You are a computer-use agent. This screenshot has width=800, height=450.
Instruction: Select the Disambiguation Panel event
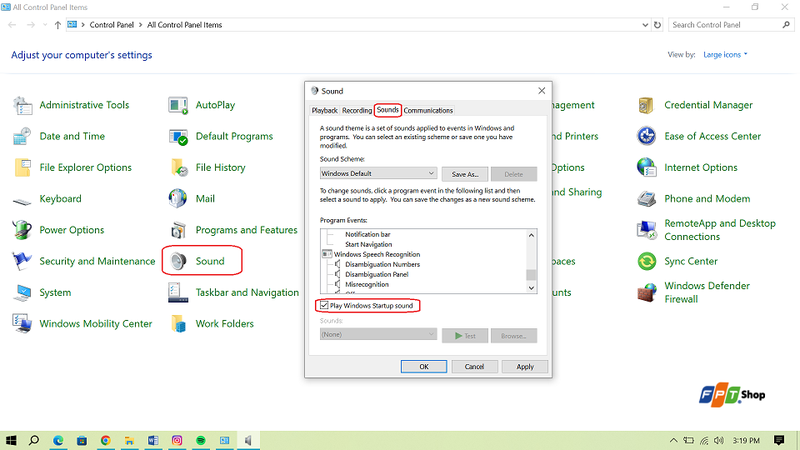pos(377,274)
